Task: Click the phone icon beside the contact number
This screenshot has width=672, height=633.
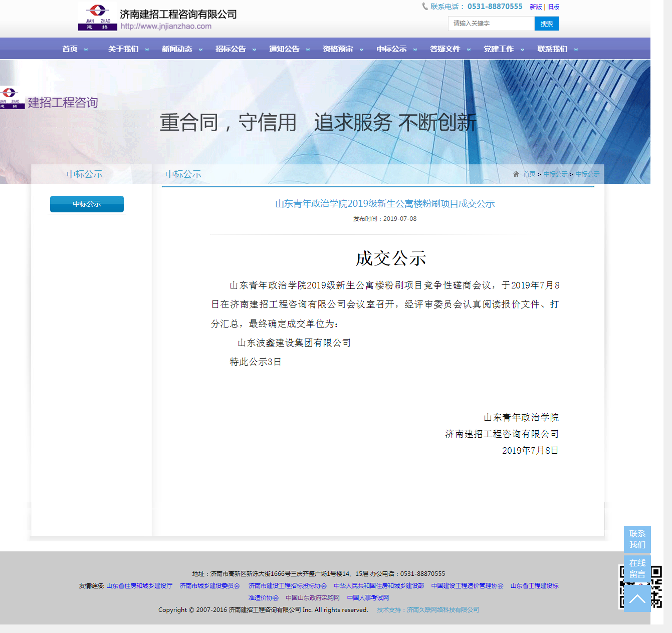Action: click(x=425, y=7)
